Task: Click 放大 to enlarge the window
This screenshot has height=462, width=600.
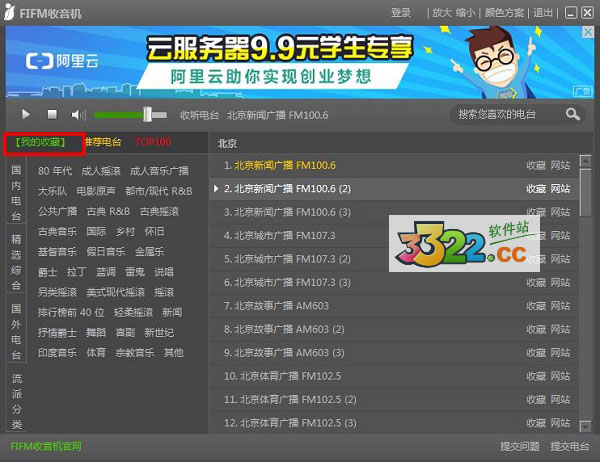Action: (441, 13)
